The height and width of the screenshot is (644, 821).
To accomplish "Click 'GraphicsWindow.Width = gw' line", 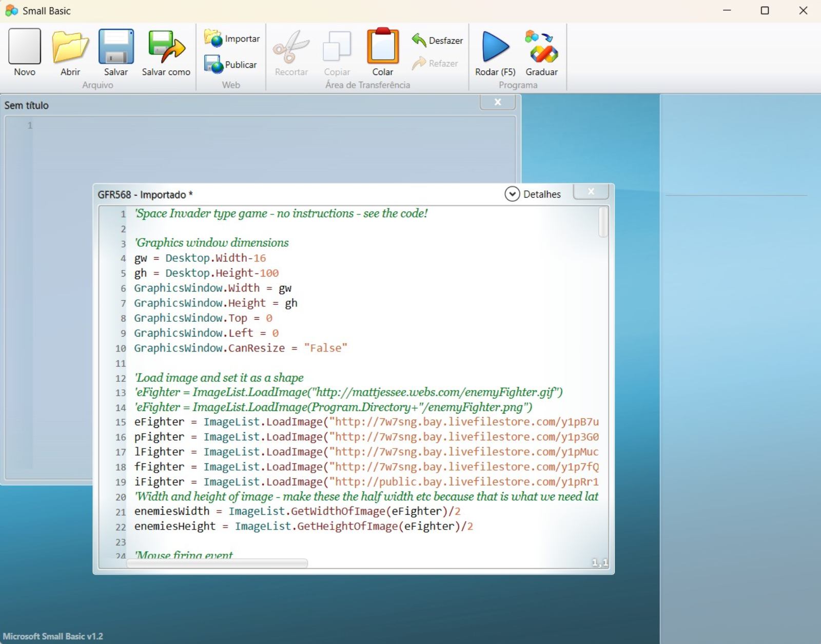I will click(x=213, y=288).
